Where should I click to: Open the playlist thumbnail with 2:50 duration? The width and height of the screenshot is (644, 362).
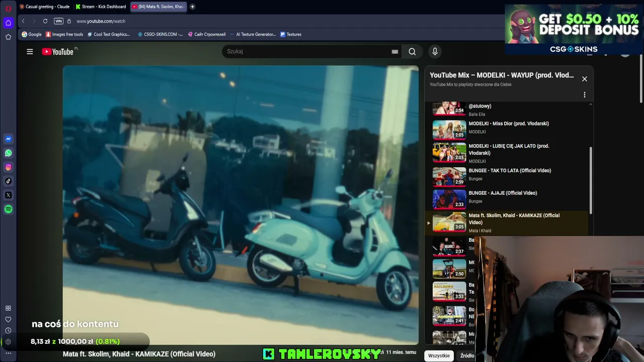pos(449,268)
